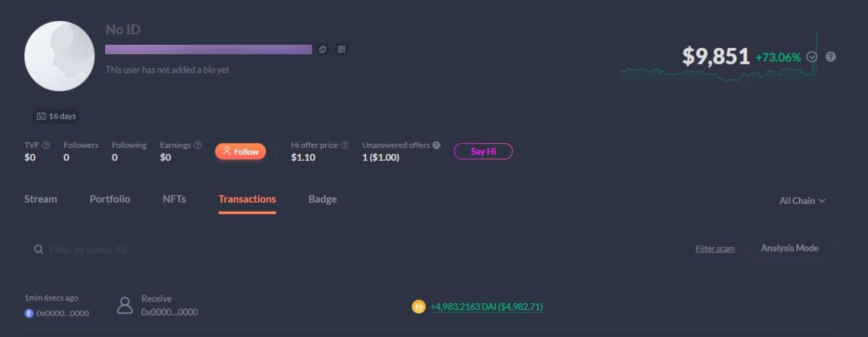Open the +4,983.2163 DAI transaction link
Image resolution: width=868 pixels, height=337 pixels.
coord(486,307)
